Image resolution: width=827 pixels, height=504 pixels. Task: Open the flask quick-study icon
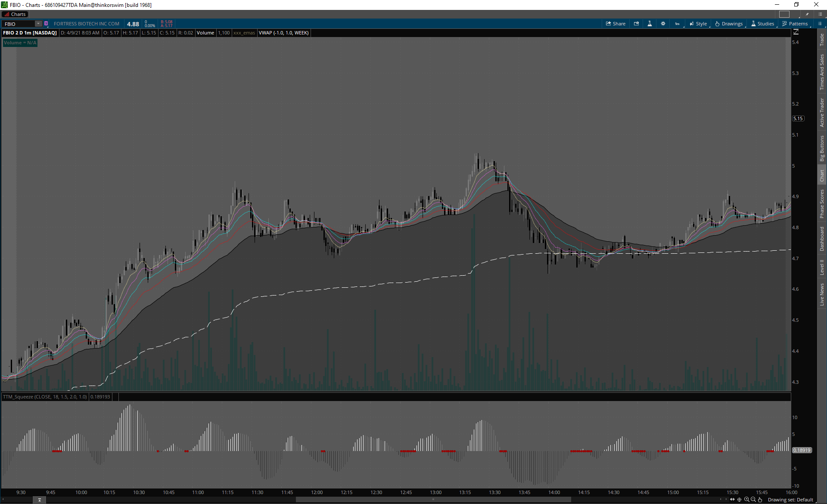point(650,24)
